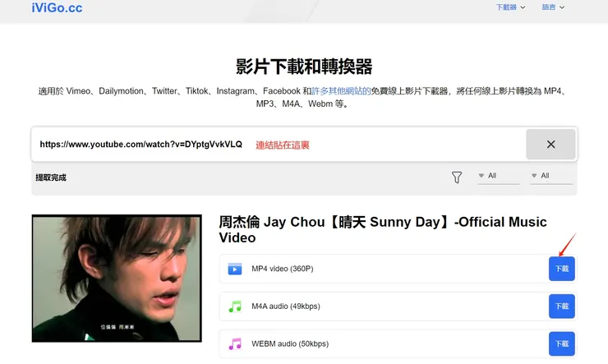Click the Jay Chou video thumbnail
The height and width of the screenshot is (364, 608).
pos(117,279)
